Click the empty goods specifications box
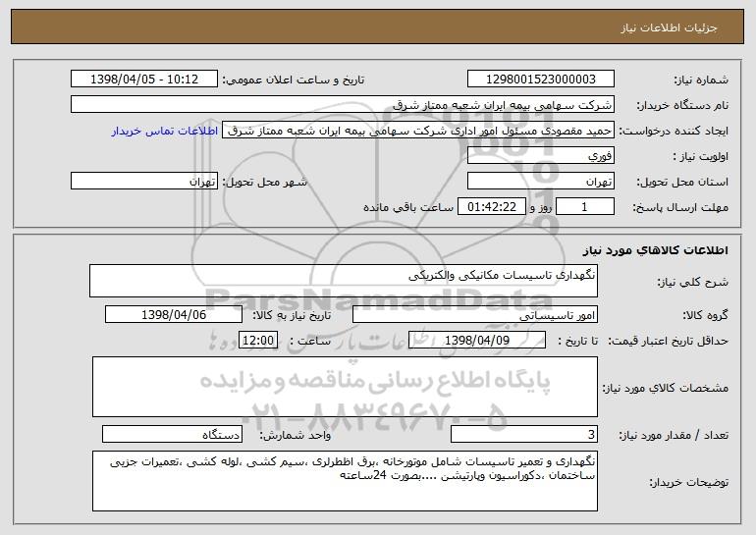Image resolution: width=756 pixels, height=535 pixels. click(x=345, y=387)
